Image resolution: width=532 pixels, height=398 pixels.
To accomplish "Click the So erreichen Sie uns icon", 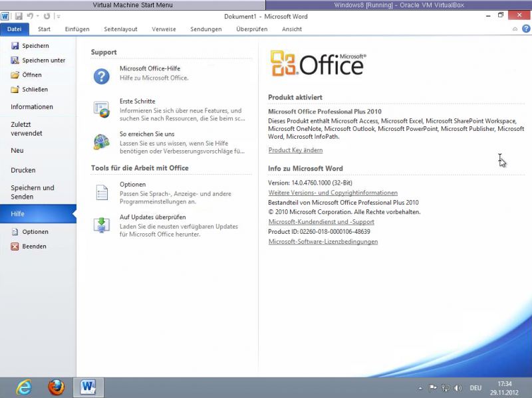I will [102, 142].
